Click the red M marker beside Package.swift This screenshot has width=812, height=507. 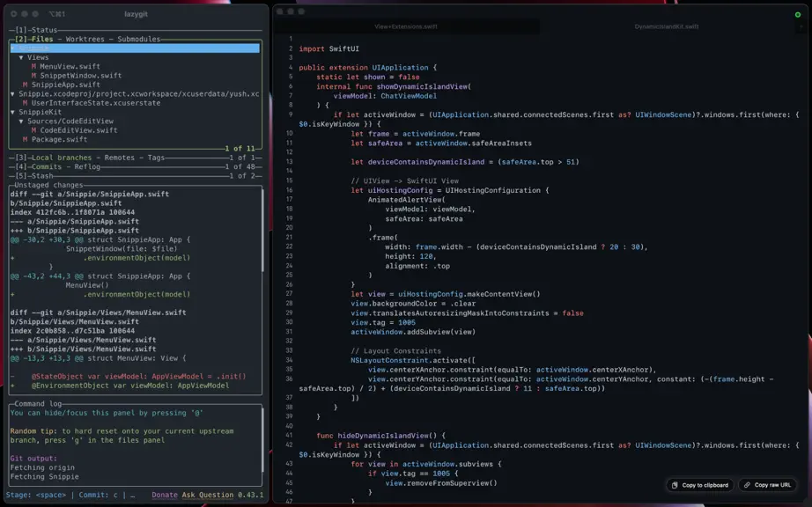click(25, 140)
